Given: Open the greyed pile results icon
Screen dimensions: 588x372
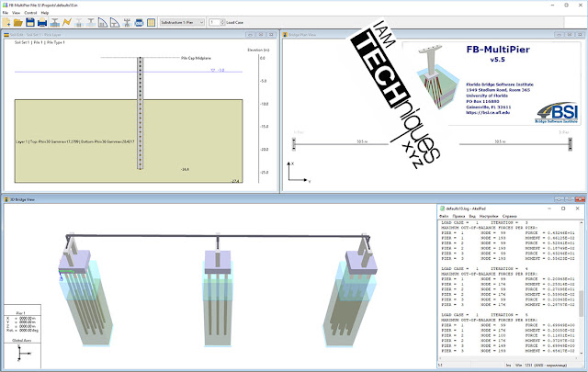Looking at the screenshot, I should [x=79, y=22].
